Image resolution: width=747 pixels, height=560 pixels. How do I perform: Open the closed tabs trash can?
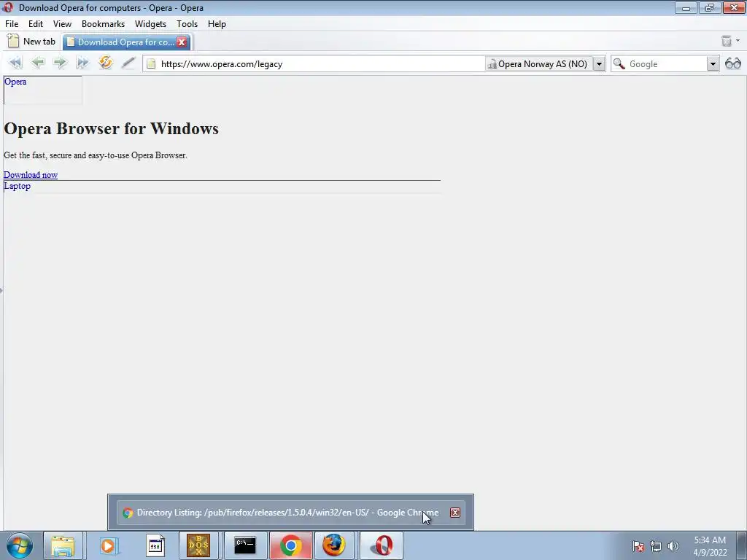point(726,41)
